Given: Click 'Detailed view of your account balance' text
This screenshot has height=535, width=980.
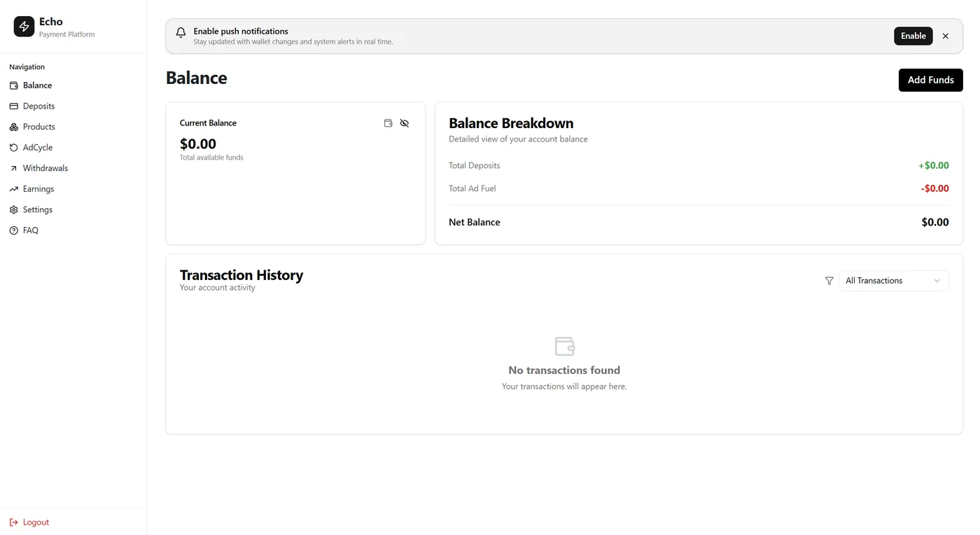Looking at the screenshot, I should coord(518,139).
